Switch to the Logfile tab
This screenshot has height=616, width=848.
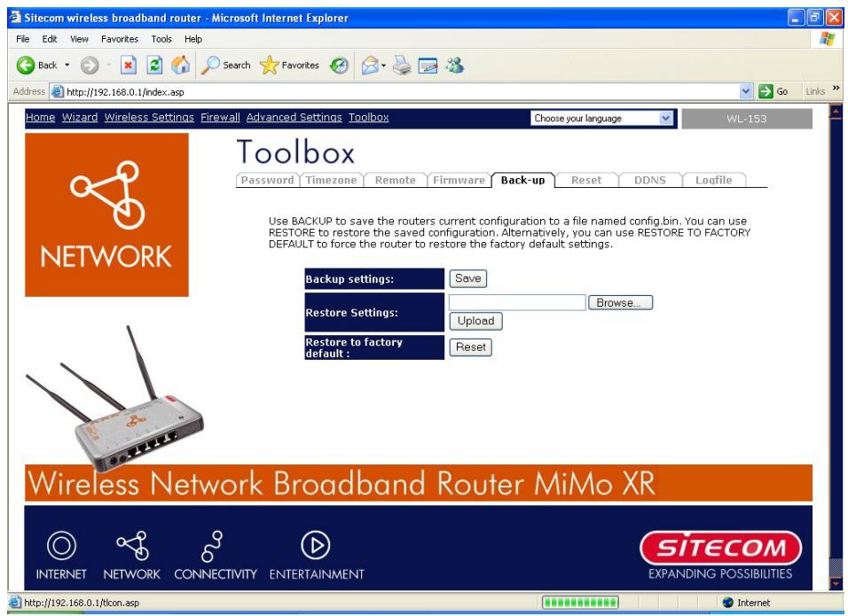click(x=714, y=180)
